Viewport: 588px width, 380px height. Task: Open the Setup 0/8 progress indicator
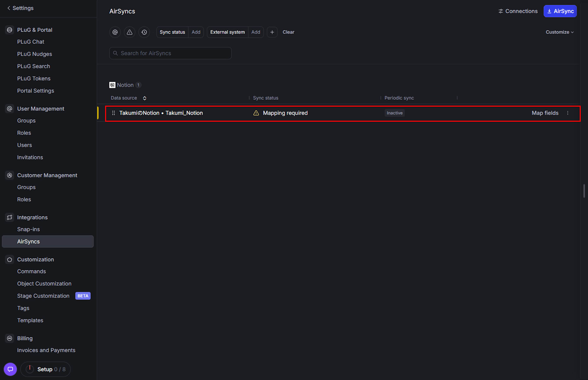46,369
